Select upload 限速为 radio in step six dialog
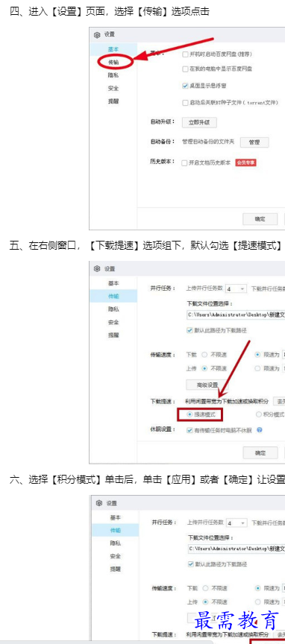This screenshot has width=285, height=644. click(x=259, y=602)
